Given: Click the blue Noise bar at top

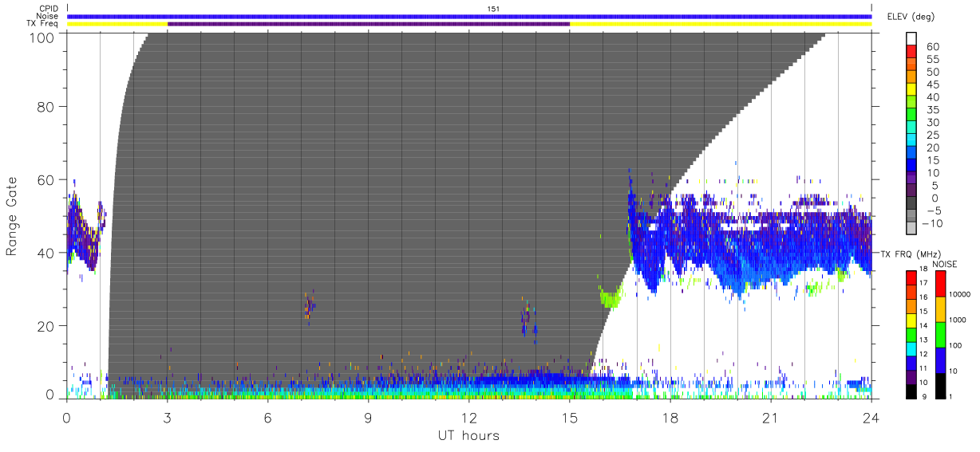Looking at the screenshot, I should pos(469,16).
